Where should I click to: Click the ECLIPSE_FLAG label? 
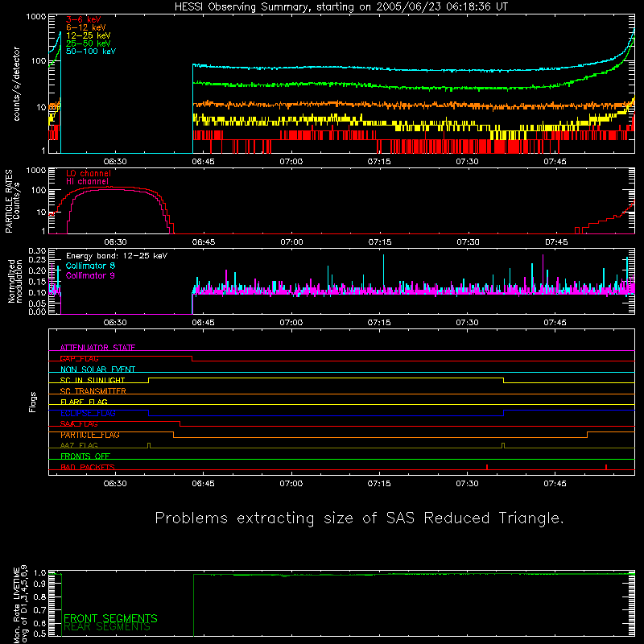[x=88, y=413]
